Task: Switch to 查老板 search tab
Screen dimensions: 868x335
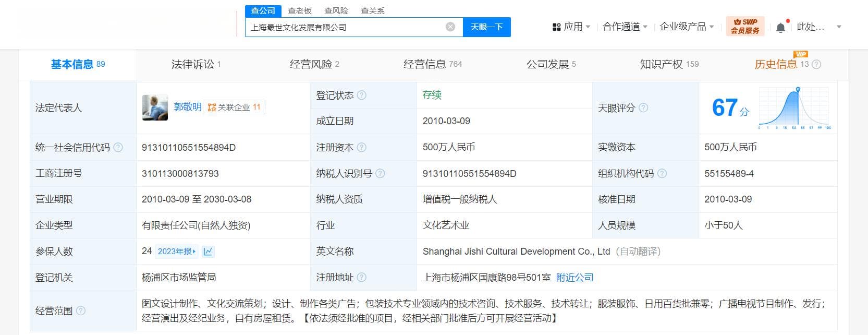Action: (x=300, y=10)
